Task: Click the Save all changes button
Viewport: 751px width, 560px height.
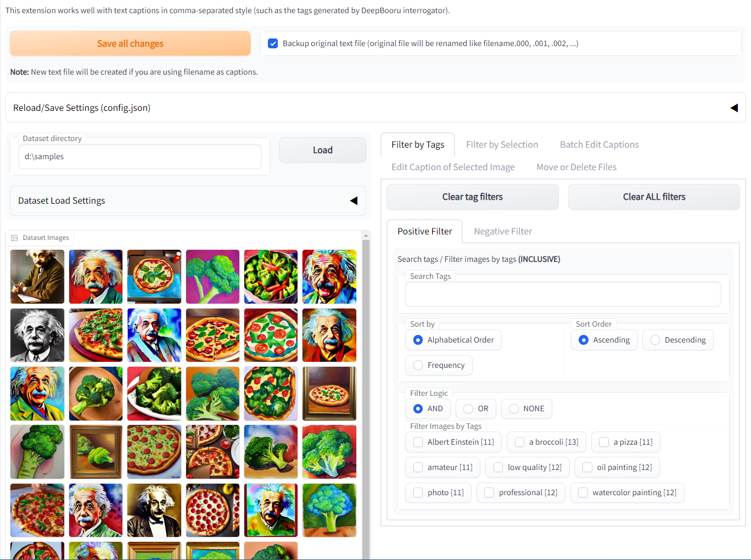Action: (x=130, y=43)
